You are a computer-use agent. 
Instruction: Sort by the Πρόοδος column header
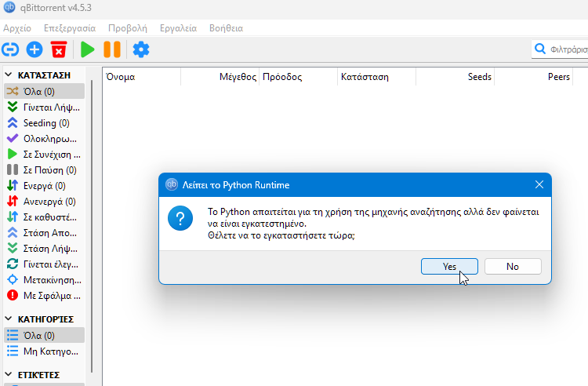(x=298, y=77)
